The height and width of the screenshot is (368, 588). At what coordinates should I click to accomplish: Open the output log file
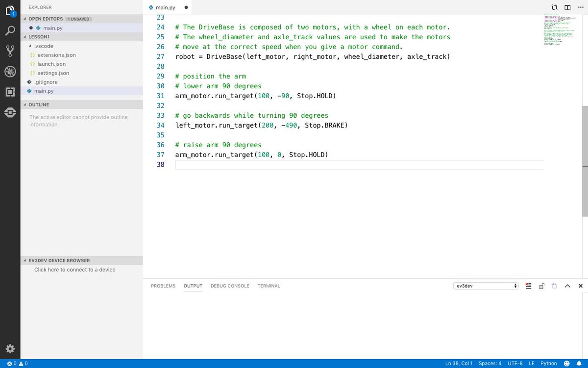[554, 286]
